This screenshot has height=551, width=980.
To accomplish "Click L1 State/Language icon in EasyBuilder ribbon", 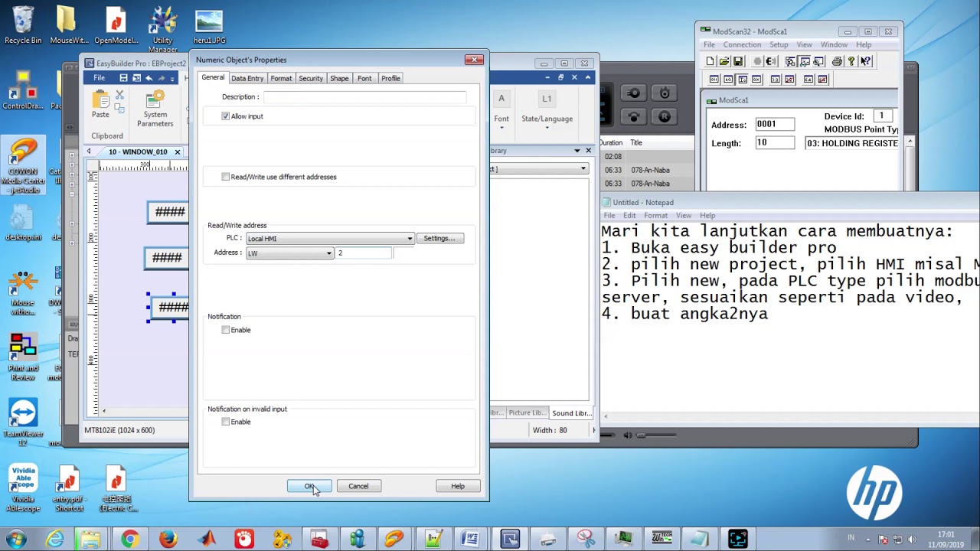I will 547,99.
